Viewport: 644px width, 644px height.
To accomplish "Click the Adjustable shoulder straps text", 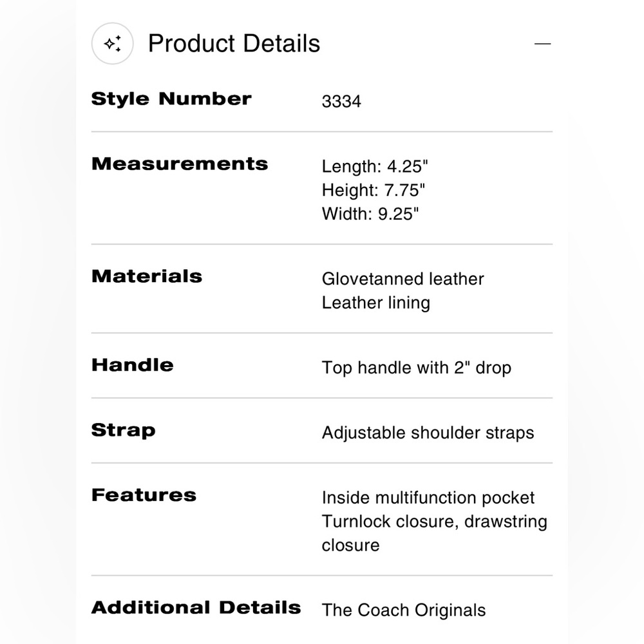I will pos(428,433).
